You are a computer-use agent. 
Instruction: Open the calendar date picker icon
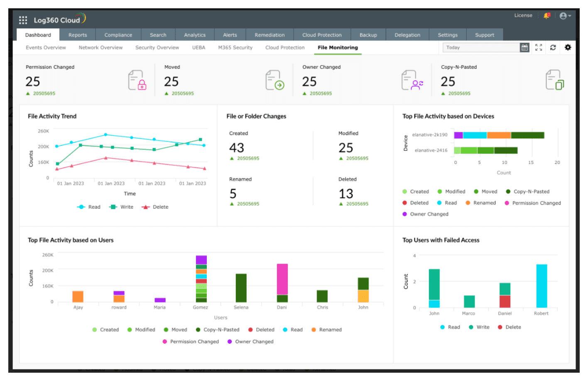tap(524, 48)
